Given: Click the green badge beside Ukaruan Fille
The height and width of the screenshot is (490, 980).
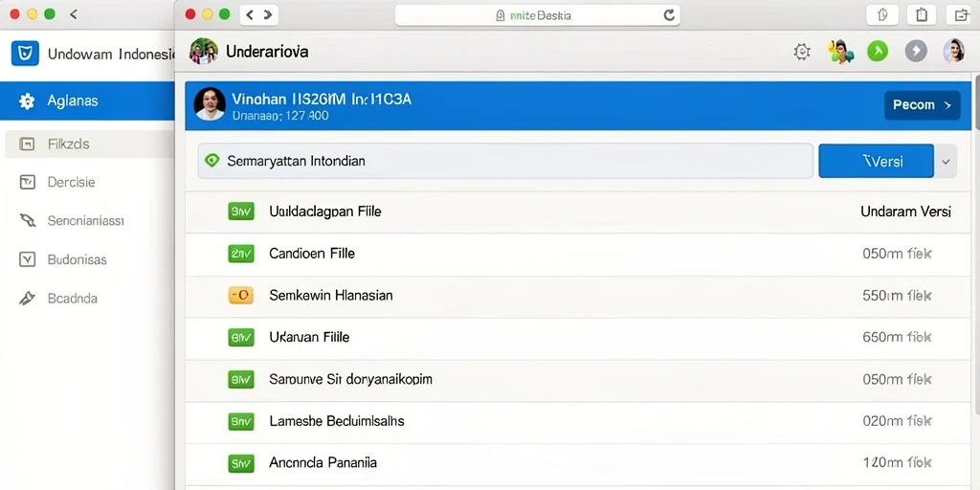Looking at the screenshot, I should [241, 338].
